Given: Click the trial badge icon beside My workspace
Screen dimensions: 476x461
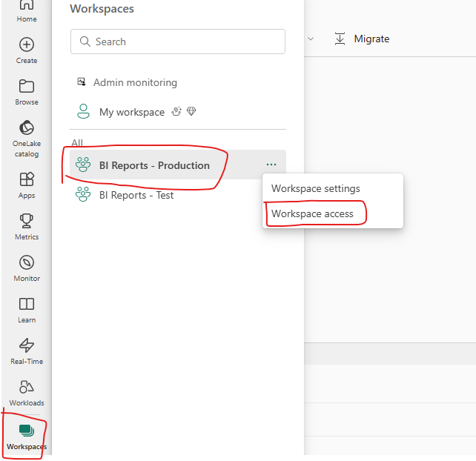Looking at the screenshot, I should point(176,111).
